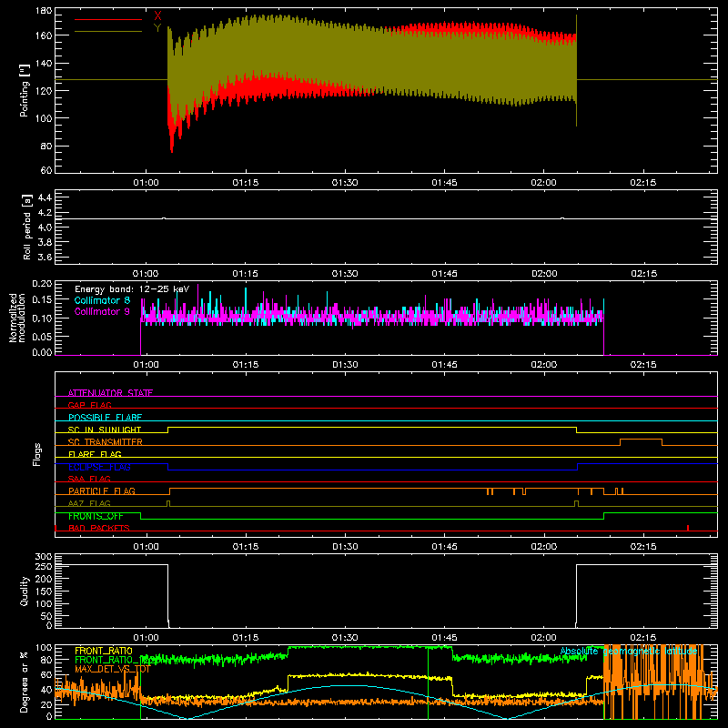Click '02:15' tick label under Pointing plot
Viewport: 728px width, 728px height.
(643, 183)
